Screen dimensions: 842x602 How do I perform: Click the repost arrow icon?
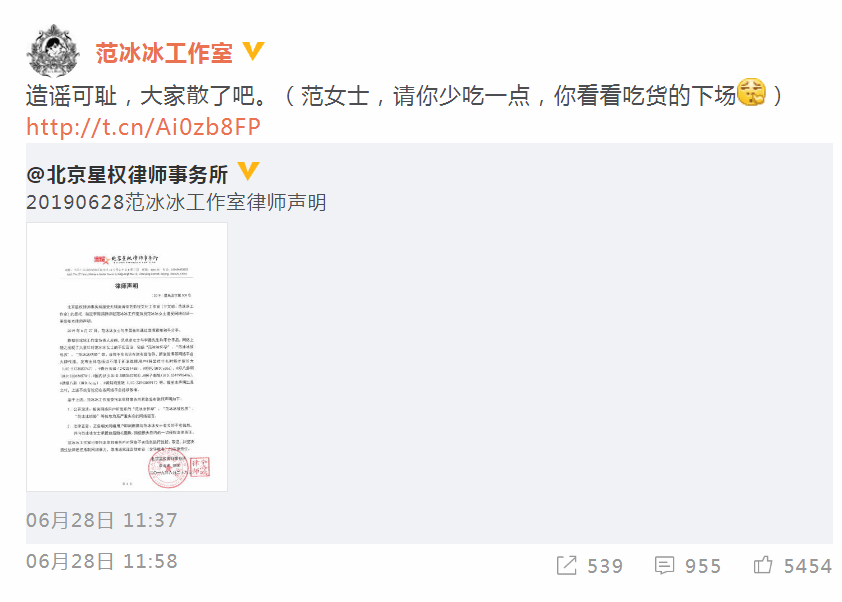point(567,565)
